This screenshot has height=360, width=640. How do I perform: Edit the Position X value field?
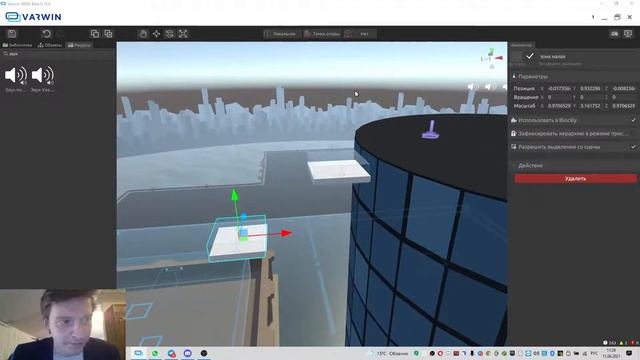(x=559, y=88)
